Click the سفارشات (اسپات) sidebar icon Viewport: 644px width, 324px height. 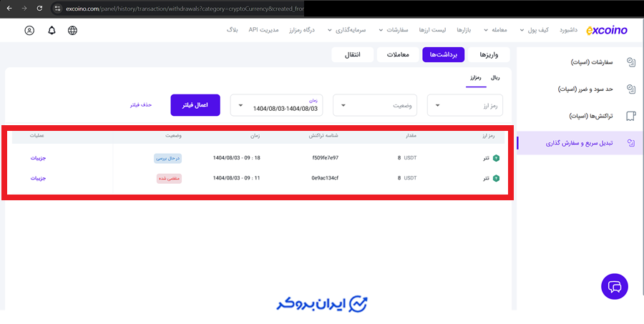(631, 62)
